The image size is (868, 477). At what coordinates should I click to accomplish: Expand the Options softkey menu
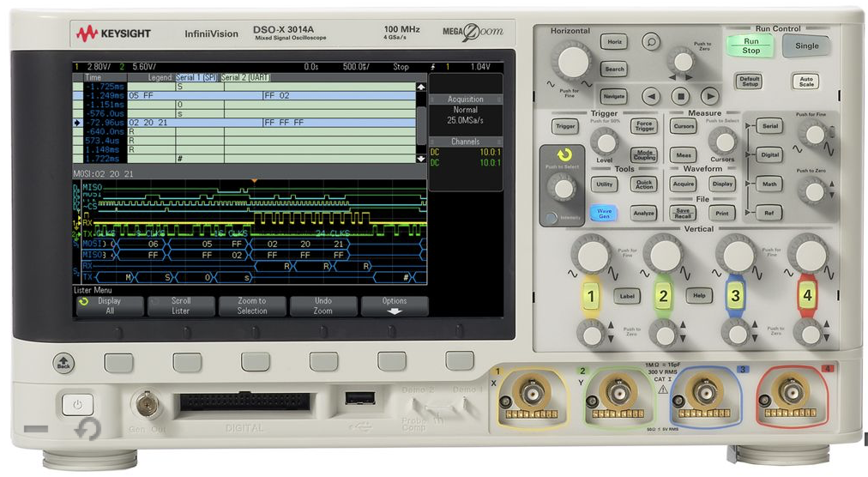(x=395, y=305)
